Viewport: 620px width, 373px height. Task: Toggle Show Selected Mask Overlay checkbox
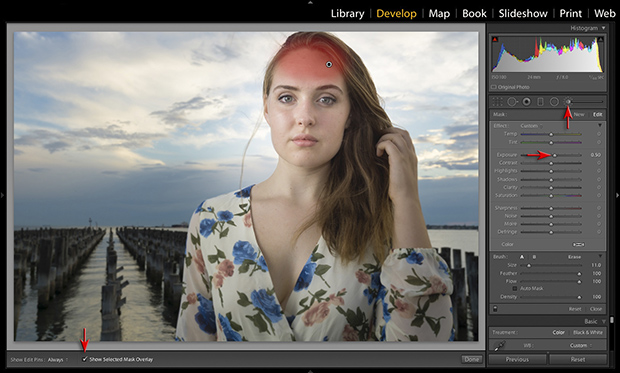pos(85,359)
